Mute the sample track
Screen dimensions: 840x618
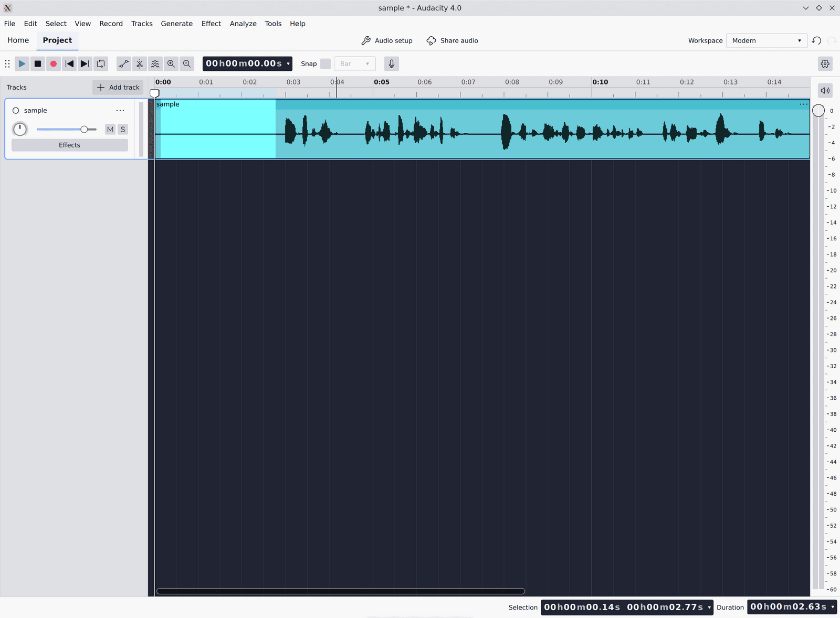tap(110, 130)
